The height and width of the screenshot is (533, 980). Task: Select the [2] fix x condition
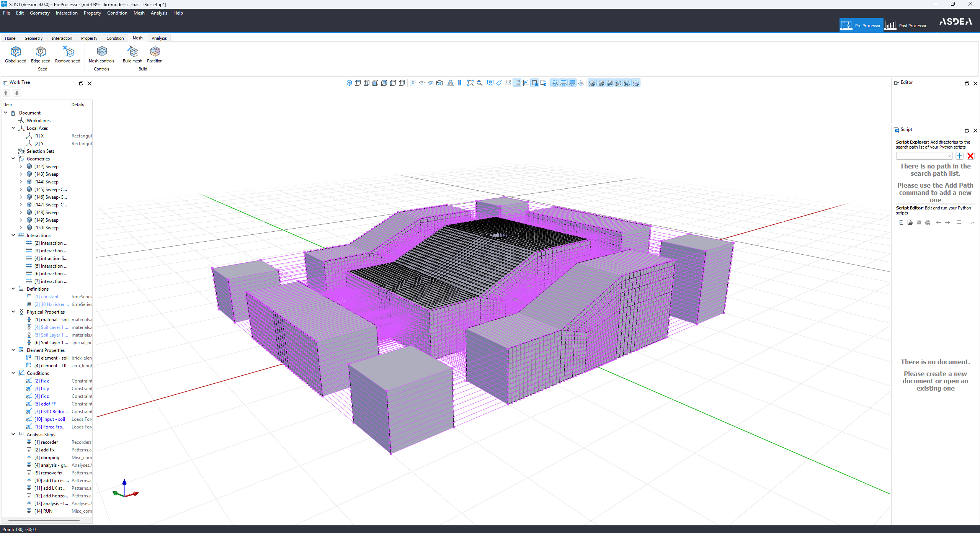click(42, 381)
